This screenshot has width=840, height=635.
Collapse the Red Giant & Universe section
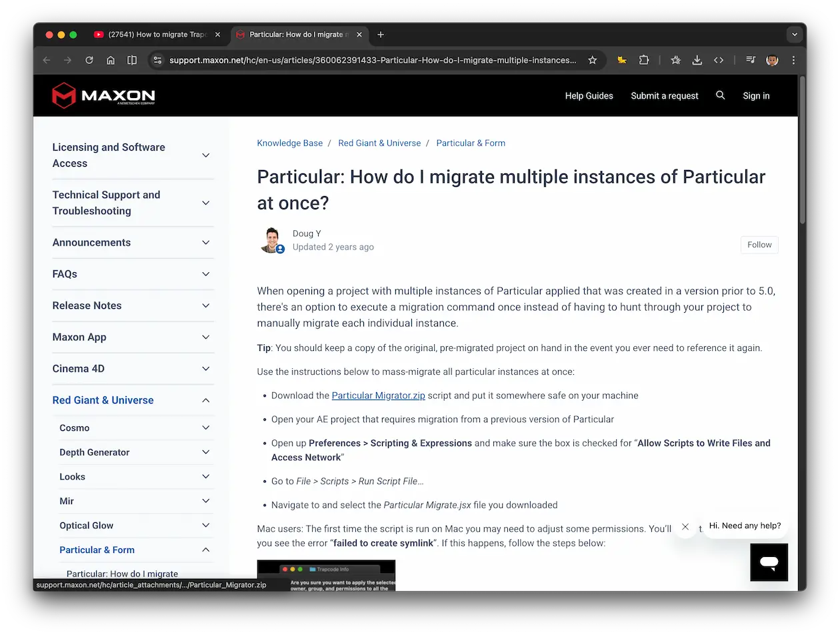click(205, 400)
